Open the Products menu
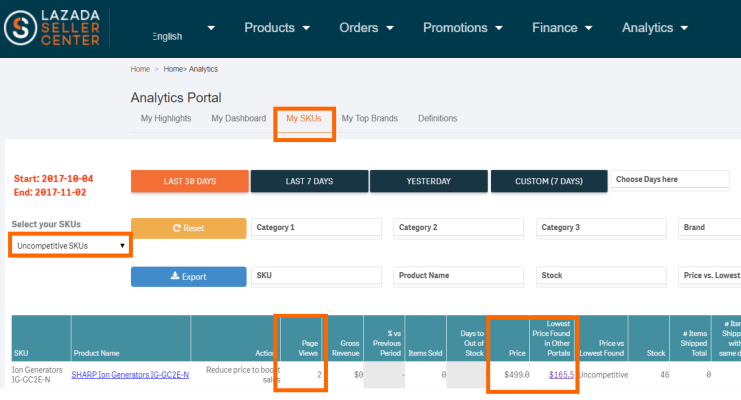The width and height of the screenshot is (741, 400). tap(277, 28)
